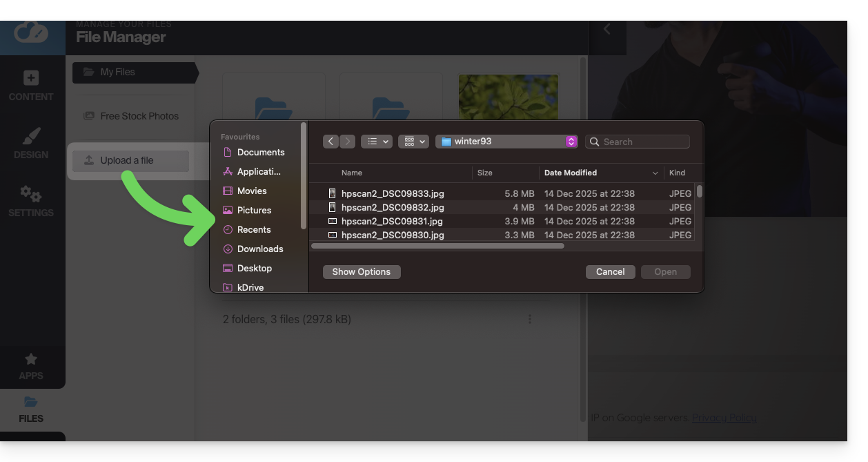Select file hpscan2_DSC09833.jpg

(x=392, y=193)
